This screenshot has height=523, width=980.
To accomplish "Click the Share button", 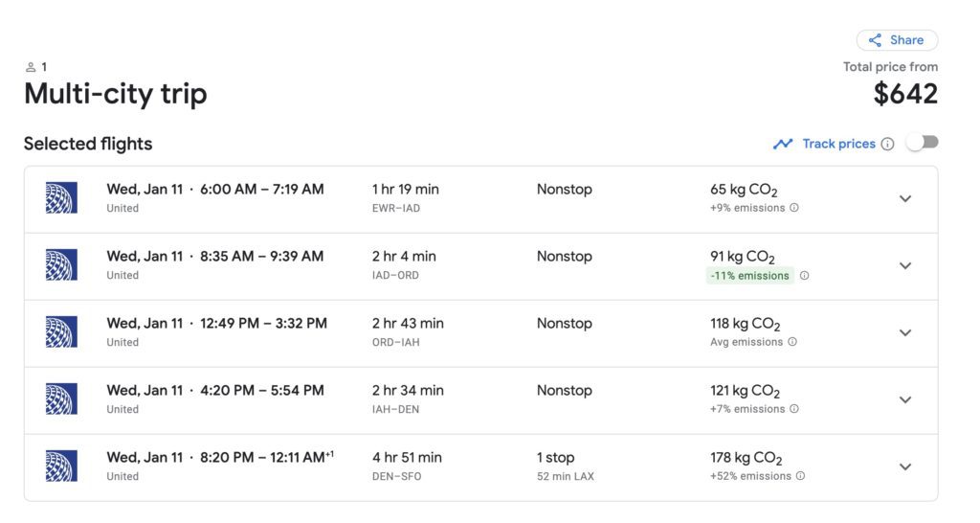I will point(897,40).
